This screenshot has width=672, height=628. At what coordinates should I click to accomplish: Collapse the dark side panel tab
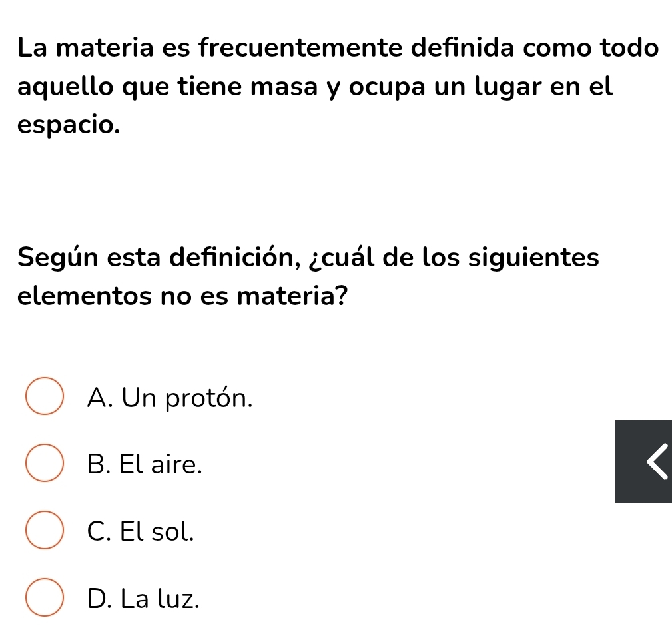644,462
